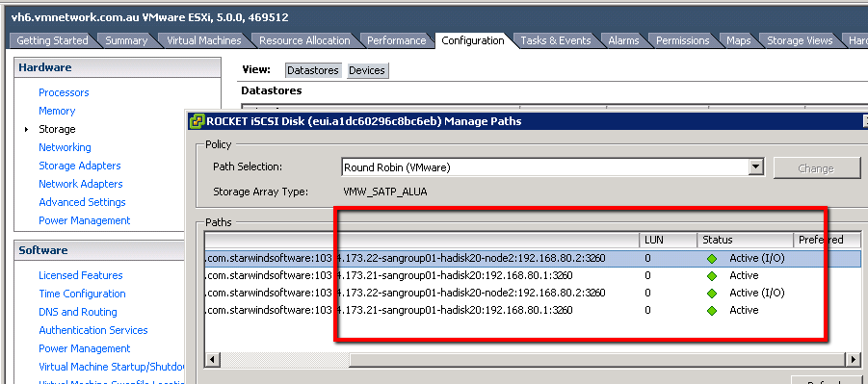Click the Processors hardware link
The height and width of the screenshot is (384, 868).
(x=64, y=92)
